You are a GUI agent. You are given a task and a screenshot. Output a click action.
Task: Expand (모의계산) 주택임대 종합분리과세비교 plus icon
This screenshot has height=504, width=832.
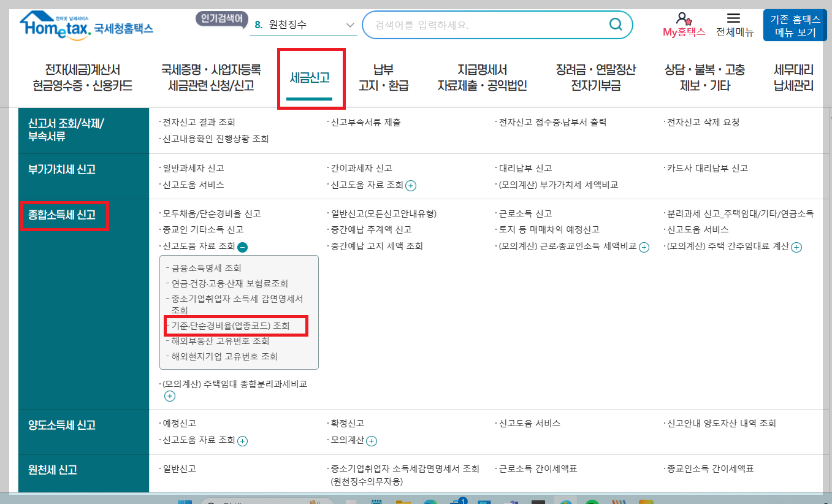tap(170, 396)
